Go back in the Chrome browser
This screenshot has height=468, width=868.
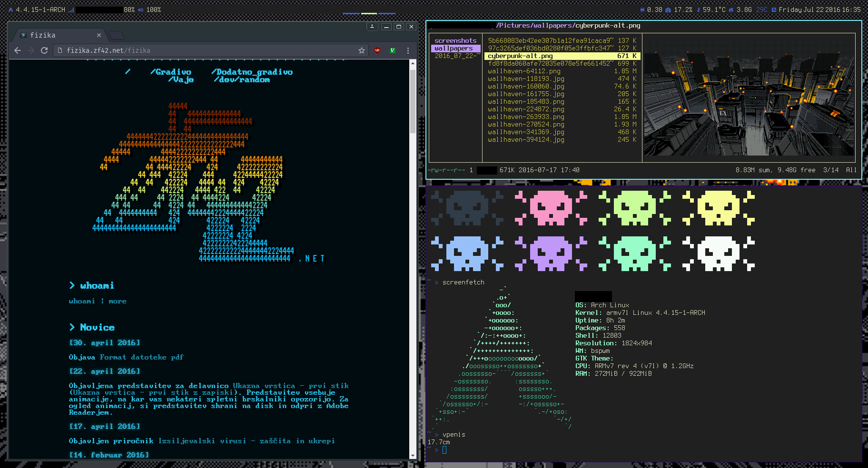tap(18, 50)
